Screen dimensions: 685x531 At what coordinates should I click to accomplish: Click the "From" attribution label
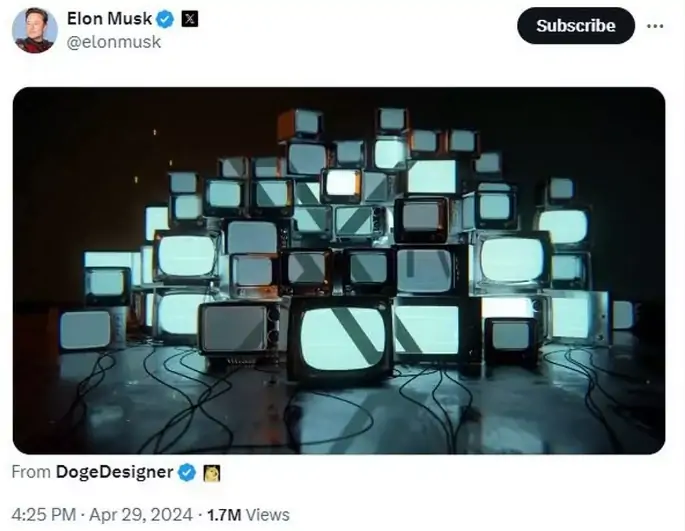tap(31, 472)
